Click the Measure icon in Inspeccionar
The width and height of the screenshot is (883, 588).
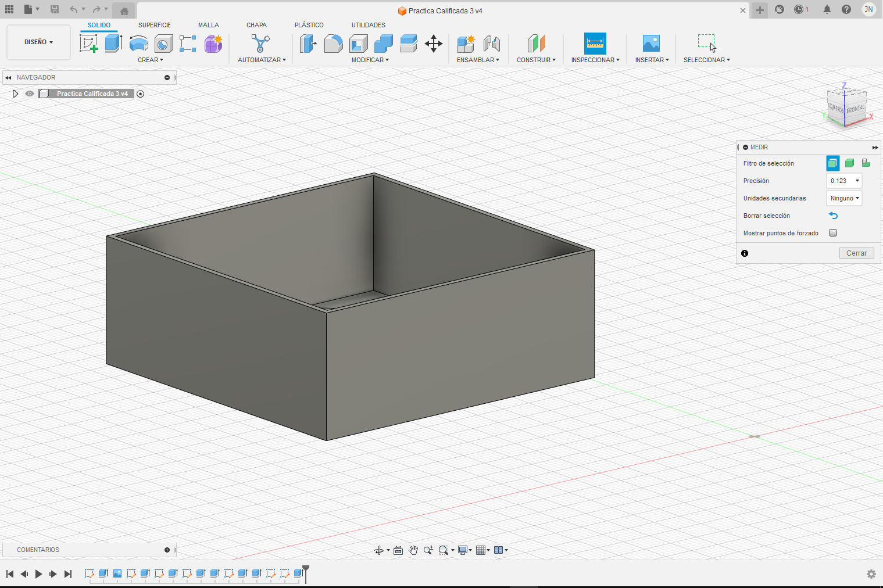[595, 44]
